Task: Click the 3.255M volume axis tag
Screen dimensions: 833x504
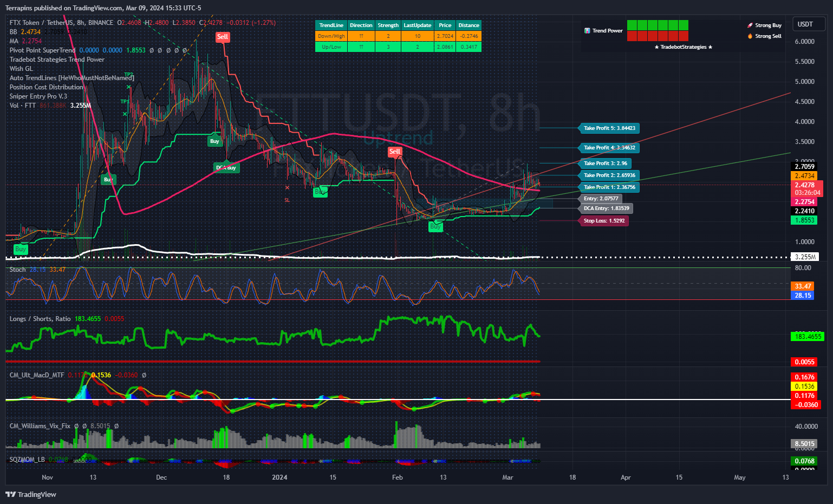Action: click(805, 257)
